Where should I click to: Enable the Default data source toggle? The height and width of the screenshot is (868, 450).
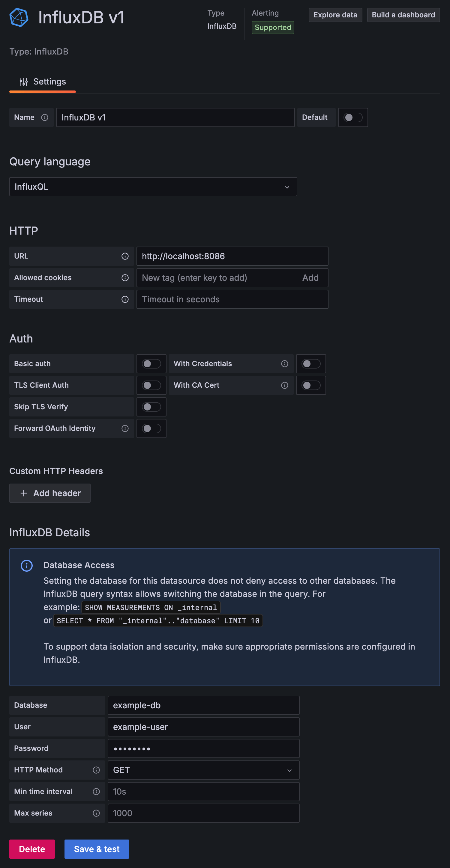[x=352, y=117]
